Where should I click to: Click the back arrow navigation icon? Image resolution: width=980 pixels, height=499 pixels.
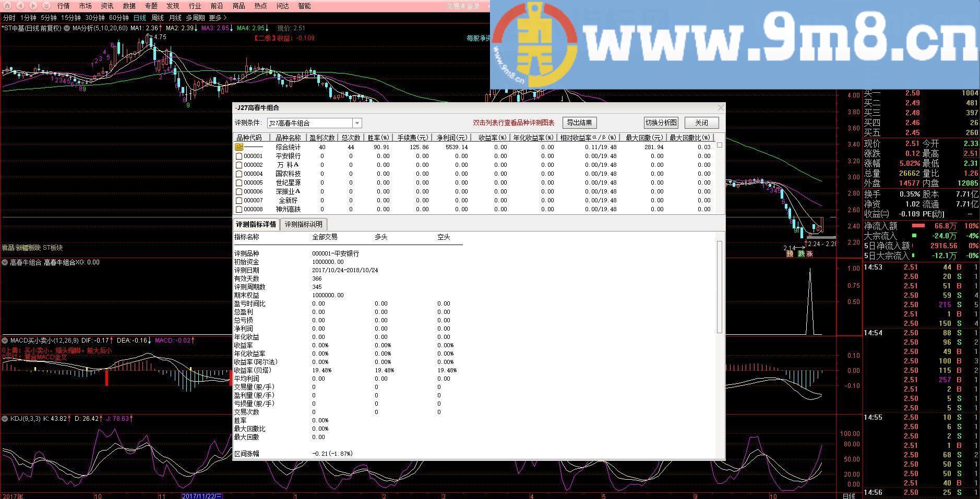click(x=20, y=6)
